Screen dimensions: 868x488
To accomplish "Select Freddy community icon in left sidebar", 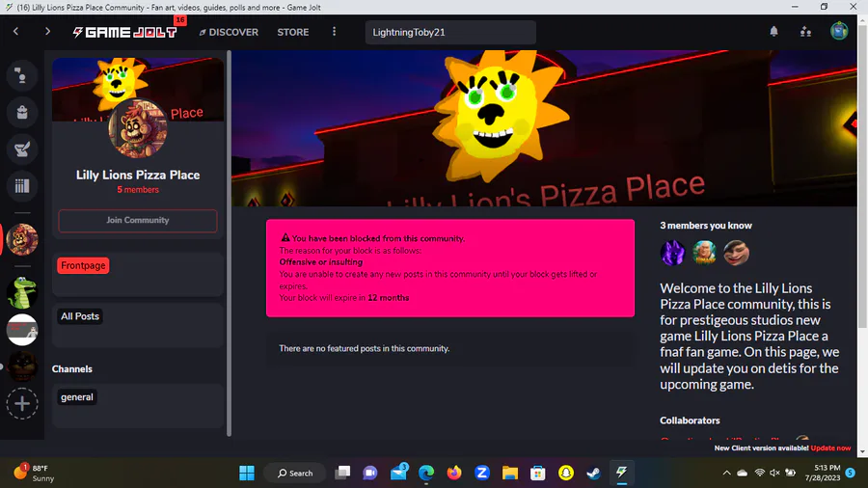I will pyautogui.click(x=22, y=239).
